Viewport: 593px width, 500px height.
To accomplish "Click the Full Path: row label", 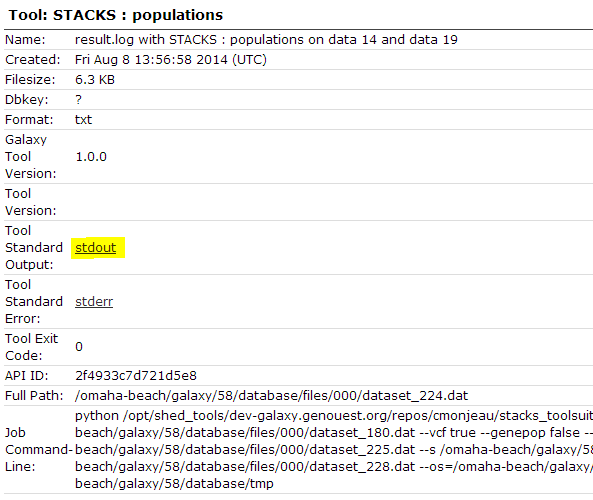I will coord(34,396).
